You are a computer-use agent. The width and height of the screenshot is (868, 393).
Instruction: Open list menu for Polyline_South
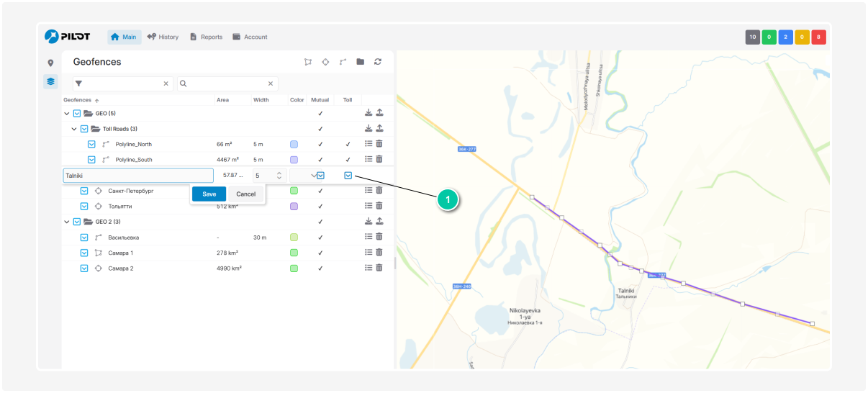(x=369, y=159)
